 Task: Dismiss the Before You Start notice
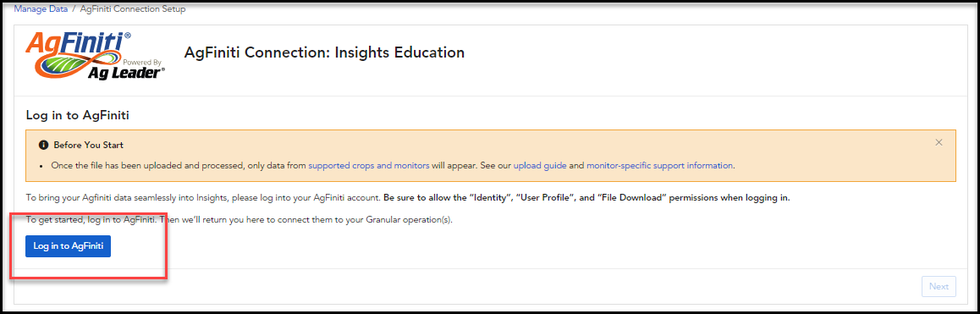click(x=939, y=143)
